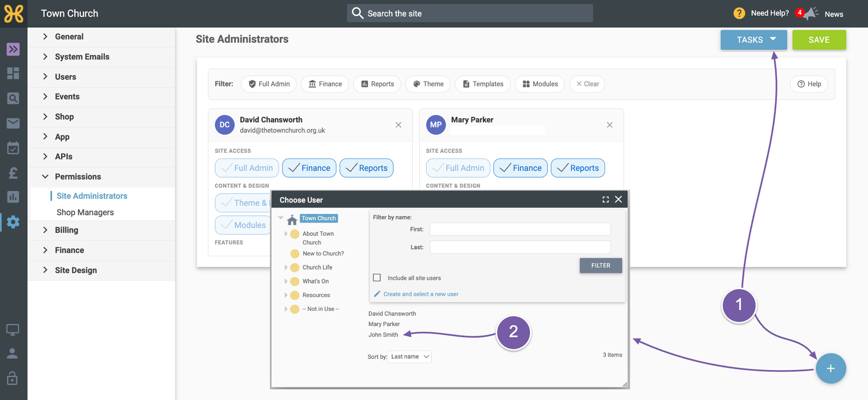Click the ChurchSuite logo icon
The image size is (868, 400).
pos(13,13)
